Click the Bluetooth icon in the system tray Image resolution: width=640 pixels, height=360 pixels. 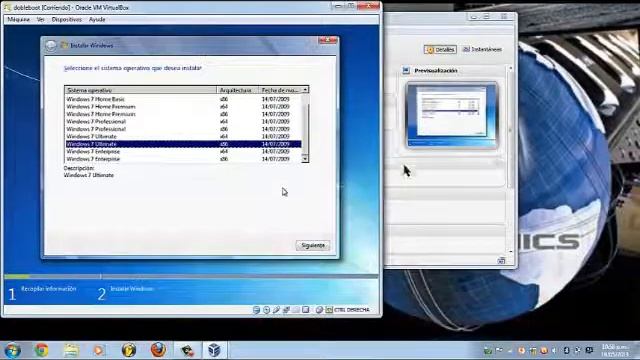point(566,350)
